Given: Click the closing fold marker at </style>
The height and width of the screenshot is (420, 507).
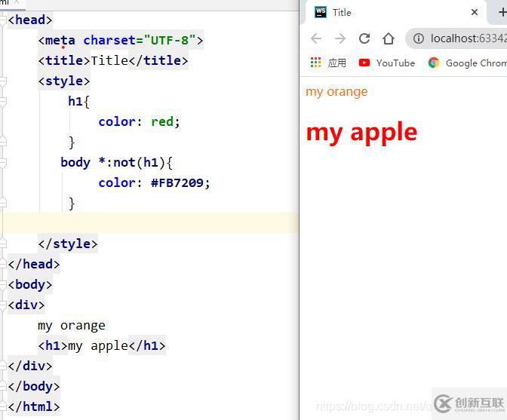Looking at the screenshot, I should [3, 244].
